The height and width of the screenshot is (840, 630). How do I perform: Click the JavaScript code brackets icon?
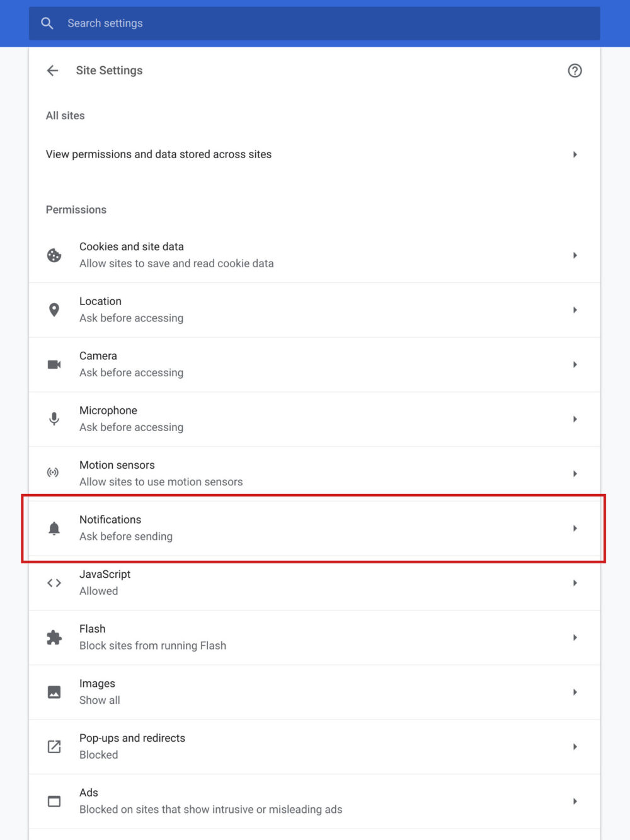54,582
